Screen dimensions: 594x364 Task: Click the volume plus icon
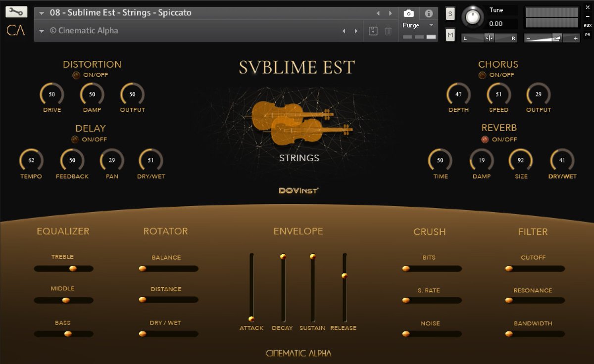click(x=576, y=38)
